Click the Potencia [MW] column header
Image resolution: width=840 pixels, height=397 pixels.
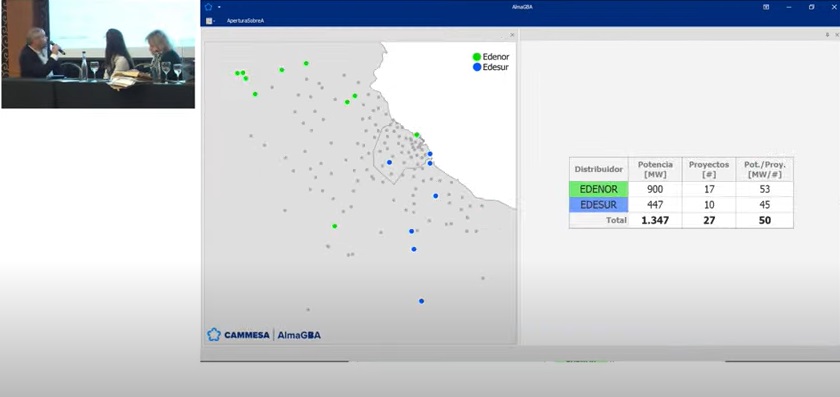[655, 169]
